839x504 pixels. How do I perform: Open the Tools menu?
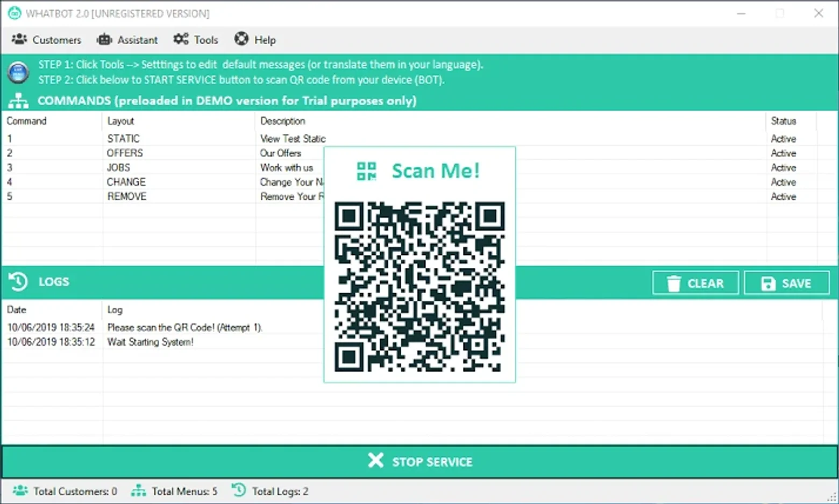pos(196,40)
